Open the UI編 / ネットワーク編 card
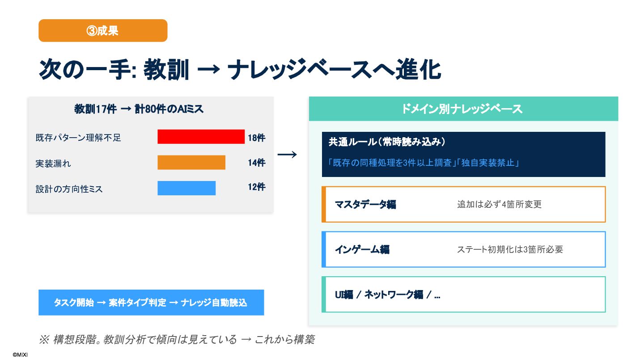The image size is (644, 362). point(463,295)
